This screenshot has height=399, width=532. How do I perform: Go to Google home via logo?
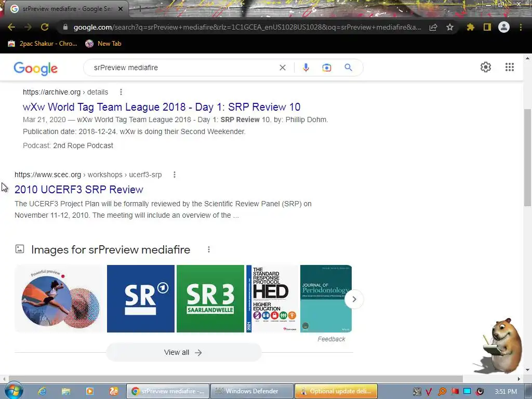pos(36,68)
